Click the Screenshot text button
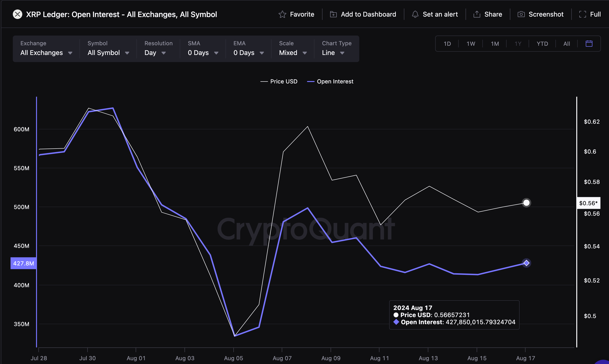This screenshot has width=609, height=364. (x=546, y=14)
